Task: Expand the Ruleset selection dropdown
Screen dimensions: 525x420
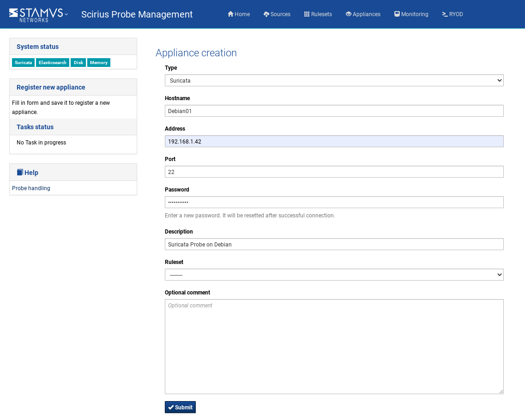Action: (334, 275)
